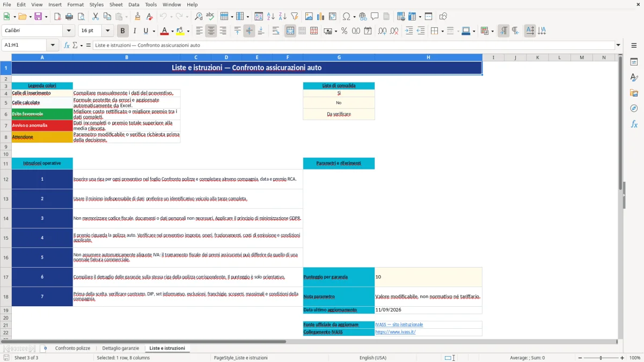Toggle Wrap Text

(x=276, y=31)
